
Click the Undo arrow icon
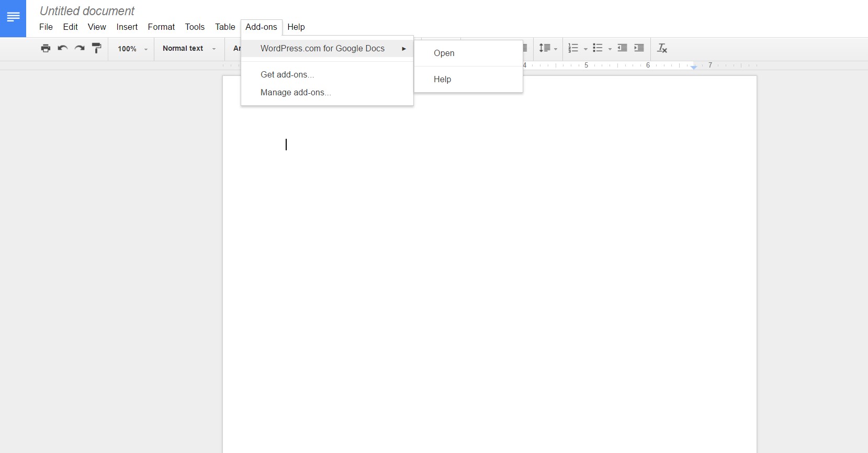63,48
